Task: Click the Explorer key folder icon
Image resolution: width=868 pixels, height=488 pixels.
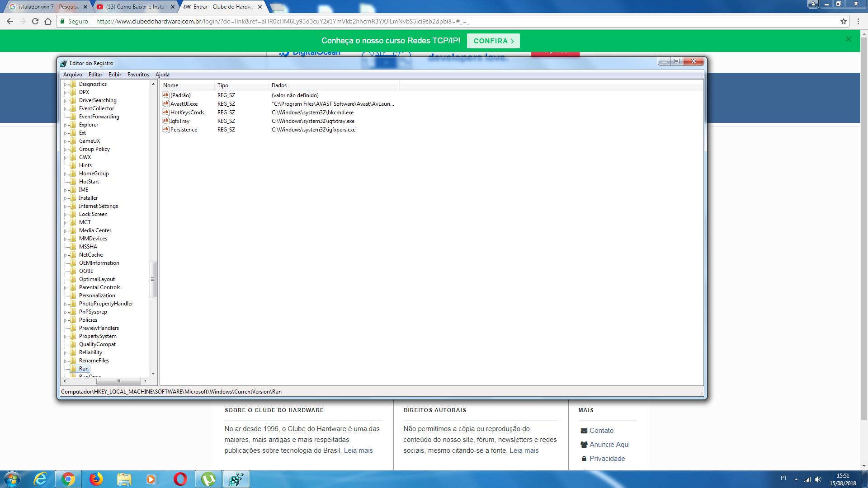Action: pyautogui.click(x=73, y=125)
